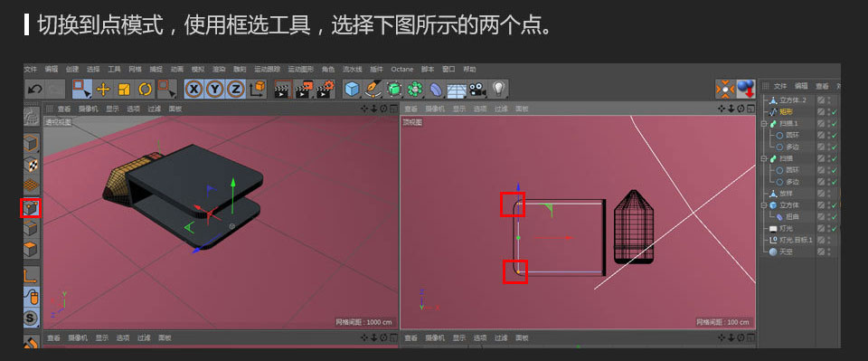Select 圆环 under 扫描.1

pyautogui.click(x=793, y=135)
